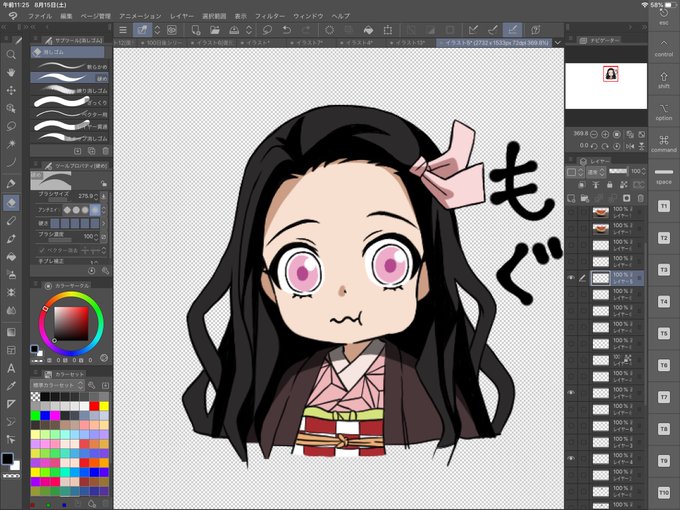Select the Pen tool in toolbar
The image size is (680, 510).
[x=11, y=184]
